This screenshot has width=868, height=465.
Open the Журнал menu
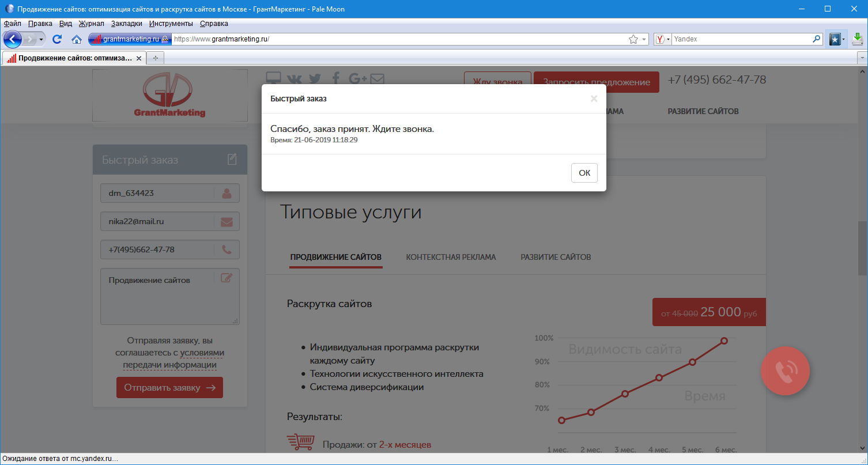click(x=91, y=24)
